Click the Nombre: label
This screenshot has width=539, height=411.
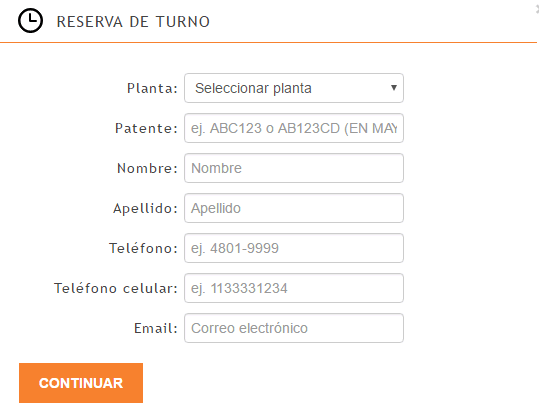(147, 168)
